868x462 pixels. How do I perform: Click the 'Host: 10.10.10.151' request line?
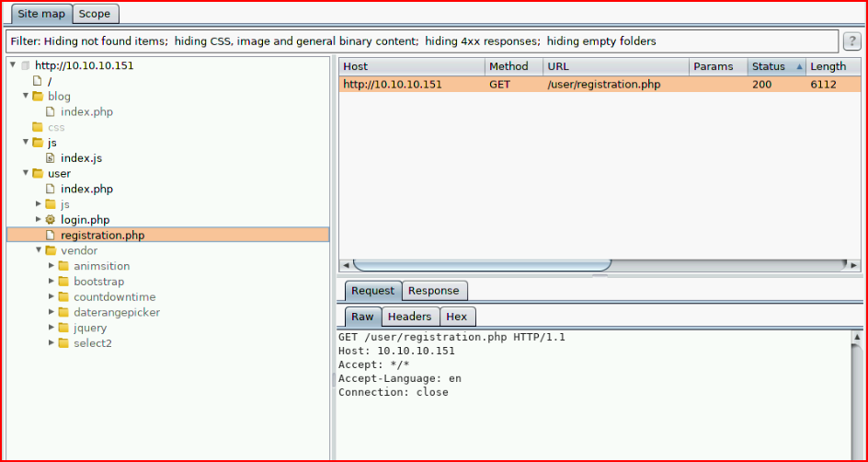(x=396, y=351)
